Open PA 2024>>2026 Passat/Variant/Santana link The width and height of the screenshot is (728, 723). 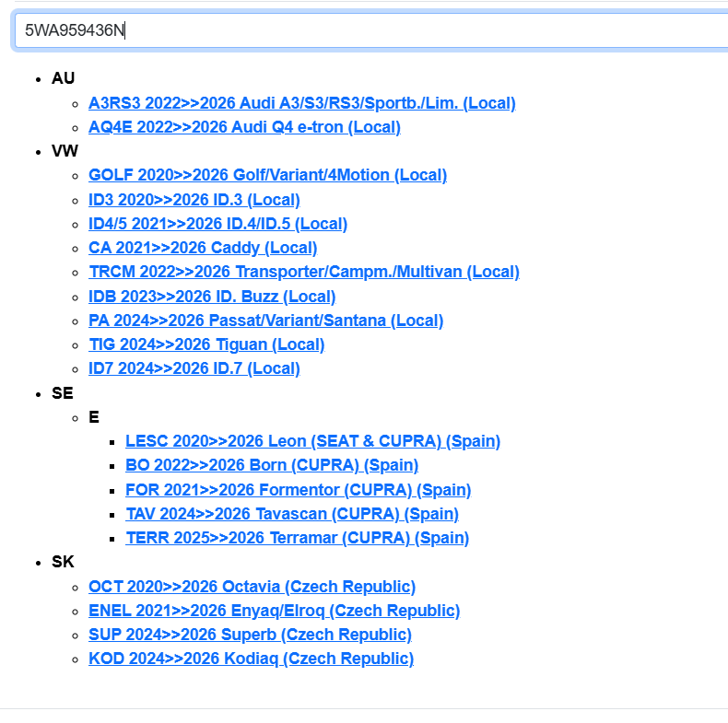coord(266,321)
